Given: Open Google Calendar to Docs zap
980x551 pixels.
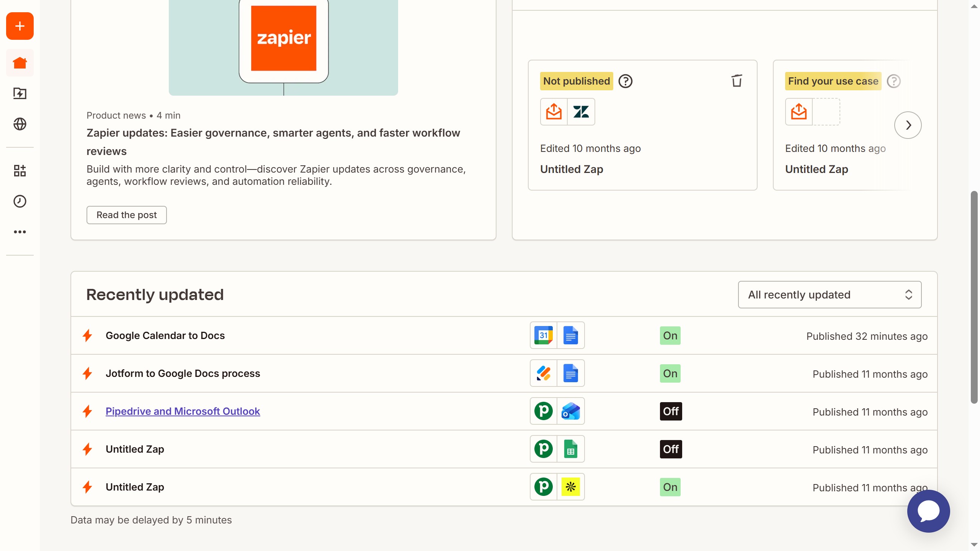Looking at the screenshot, I should click(165, 336).
